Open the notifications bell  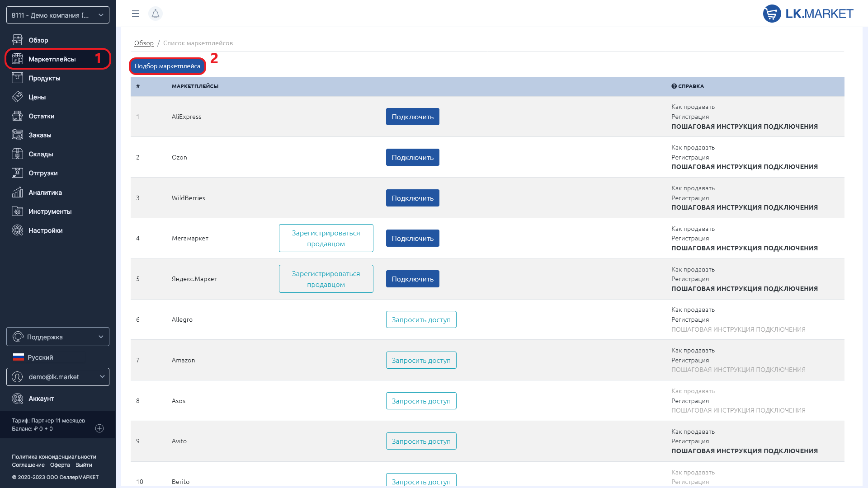155,14
